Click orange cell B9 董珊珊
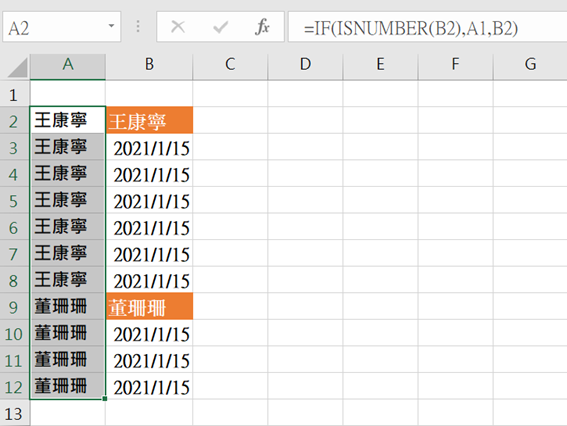 tap(149, 306)
